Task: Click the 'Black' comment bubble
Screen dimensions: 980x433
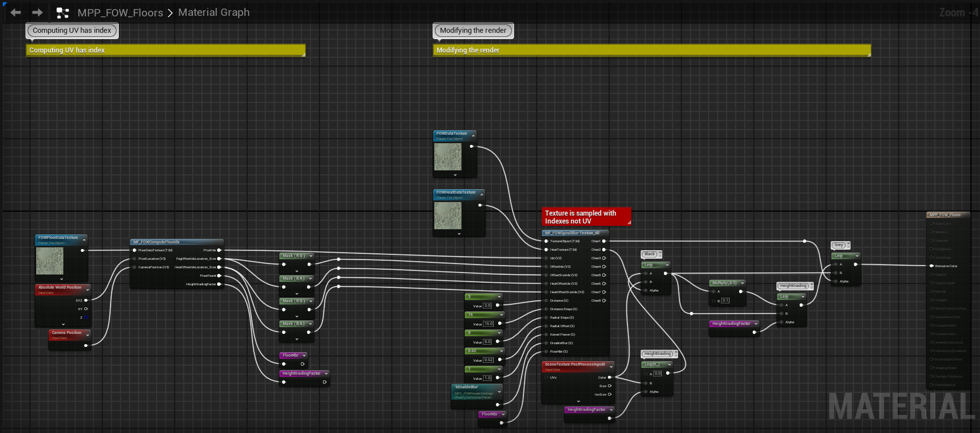Action: pos(650,254)
